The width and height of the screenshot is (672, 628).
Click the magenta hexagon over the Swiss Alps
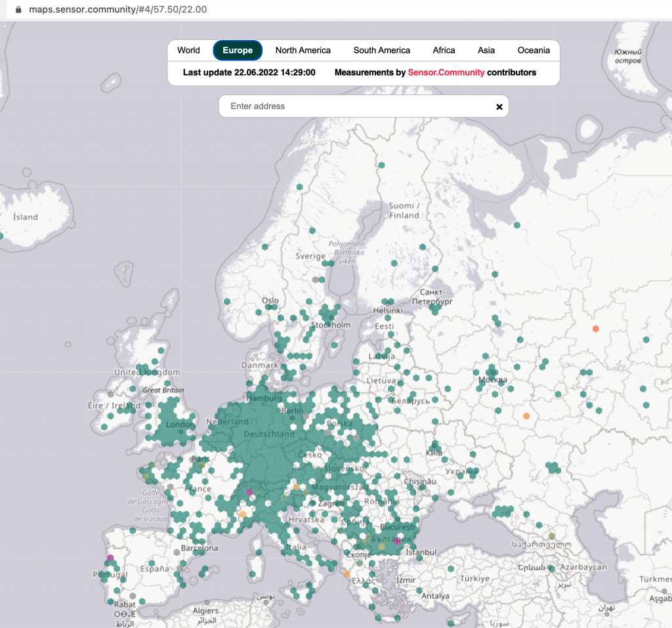pos(249,492)
